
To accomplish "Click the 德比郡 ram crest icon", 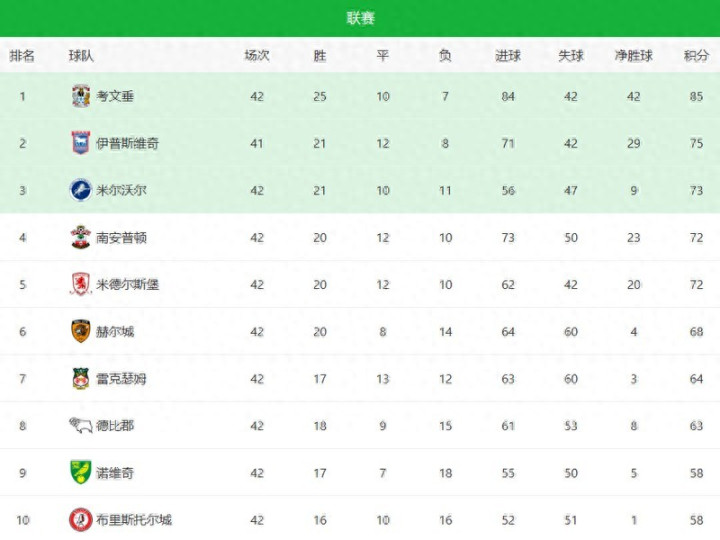I will point(81,425).
